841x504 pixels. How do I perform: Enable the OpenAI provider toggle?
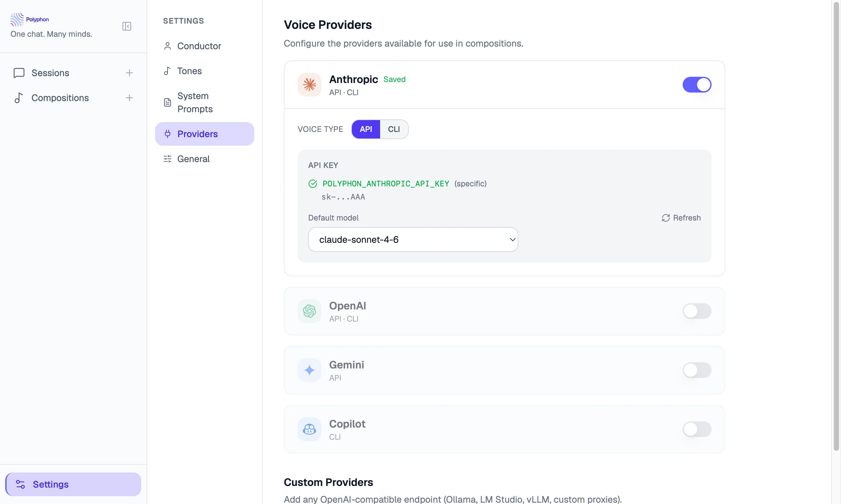click(696, 311)
